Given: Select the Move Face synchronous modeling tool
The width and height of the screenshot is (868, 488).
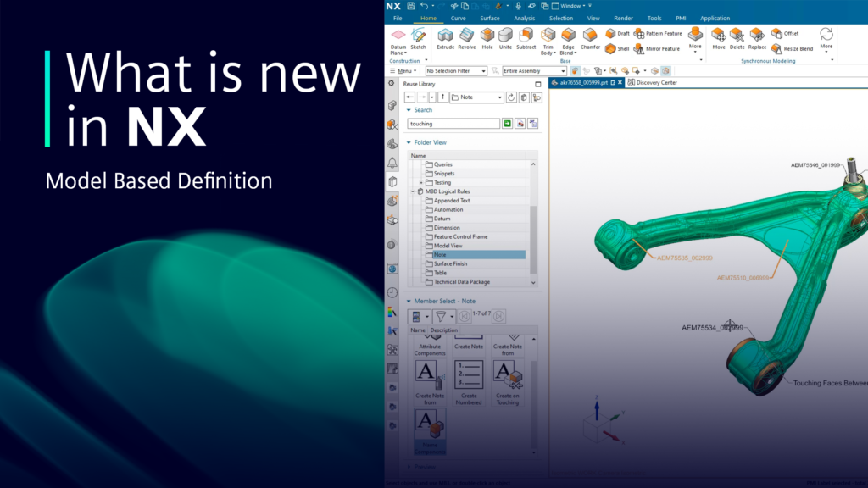Looking at the screenshot, I should (x=718, y=36).
